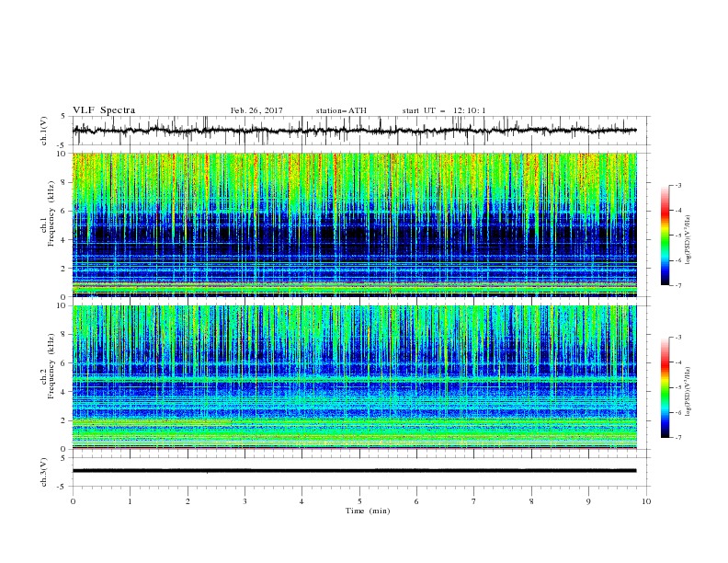Click the time axis tick label "10"
Screen dimensions: 728x563
click(x=646, y=501)
